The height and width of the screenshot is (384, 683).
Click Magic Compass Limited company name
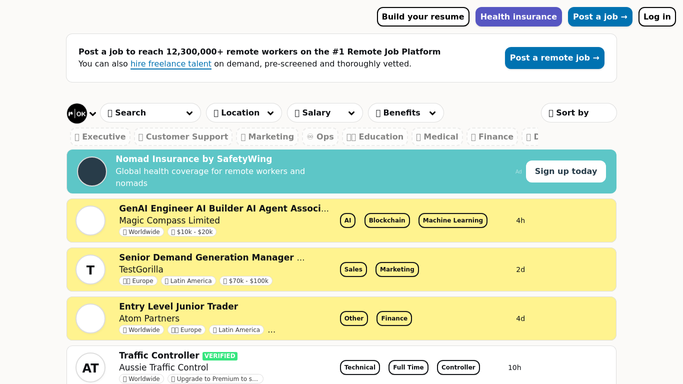tap(169, 220)
